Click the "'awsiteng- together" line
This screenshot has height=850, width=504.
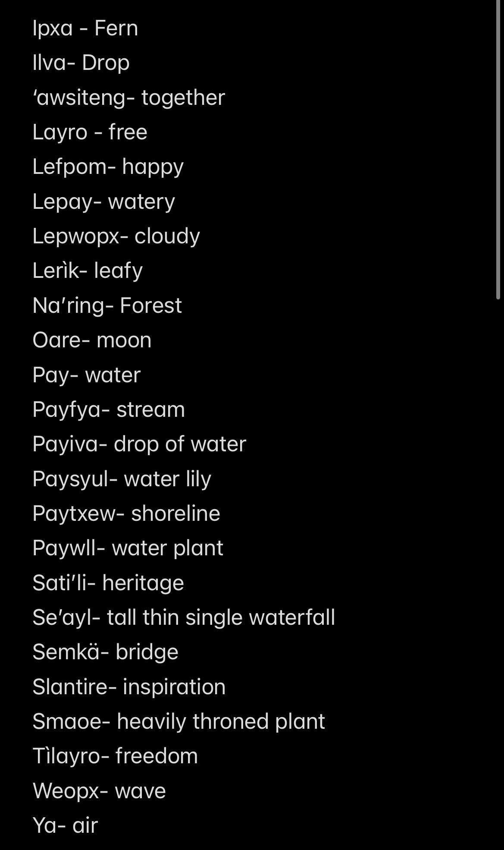129,98
